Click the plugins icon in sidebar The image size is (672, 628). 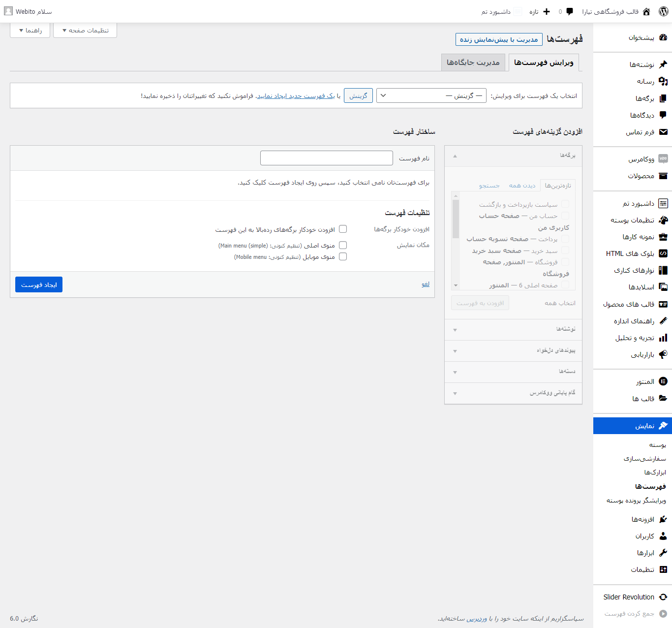point(663,519)
